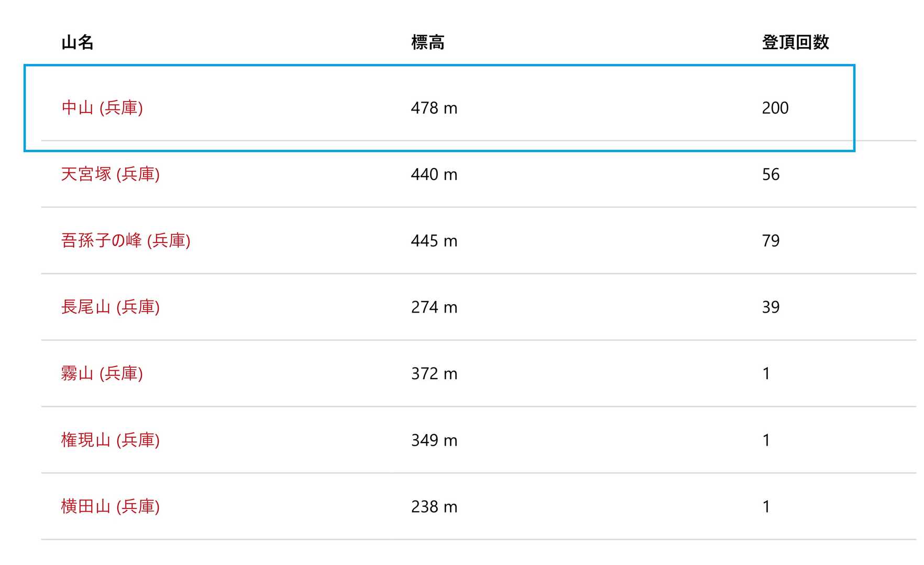Click the 標高 column header
The image size is (924, 565).
tap(428, 42)
